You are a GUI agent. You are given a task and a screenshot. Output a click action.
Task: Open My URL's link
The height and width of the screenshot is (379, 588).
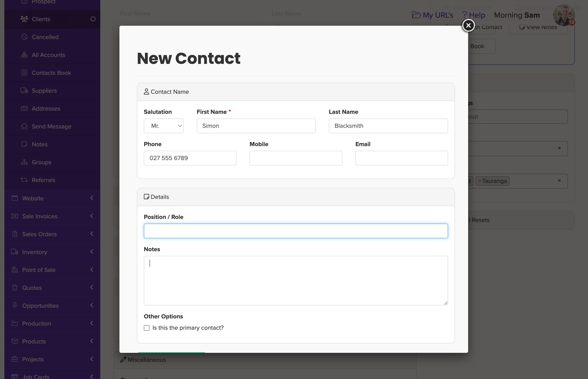coord(433,15)
